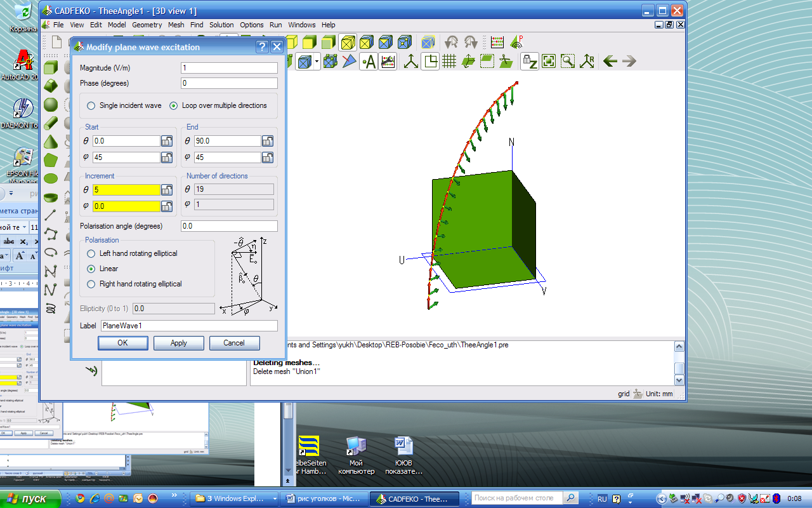The width and height of the screenshot is (812, 508).
Task: Select the Create ellipse tool
Action: [51, 178]
